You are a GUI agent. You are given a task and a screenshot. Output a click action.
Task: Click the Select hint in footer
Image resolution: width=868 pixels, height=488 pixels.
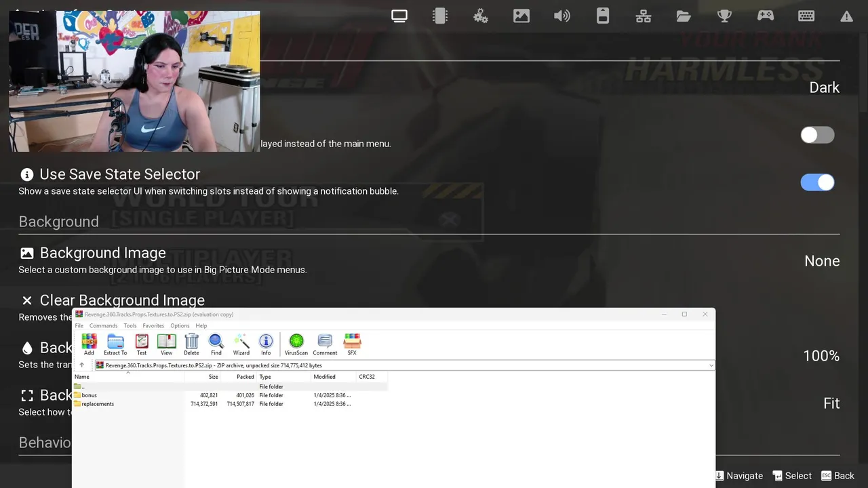[792, 476]
